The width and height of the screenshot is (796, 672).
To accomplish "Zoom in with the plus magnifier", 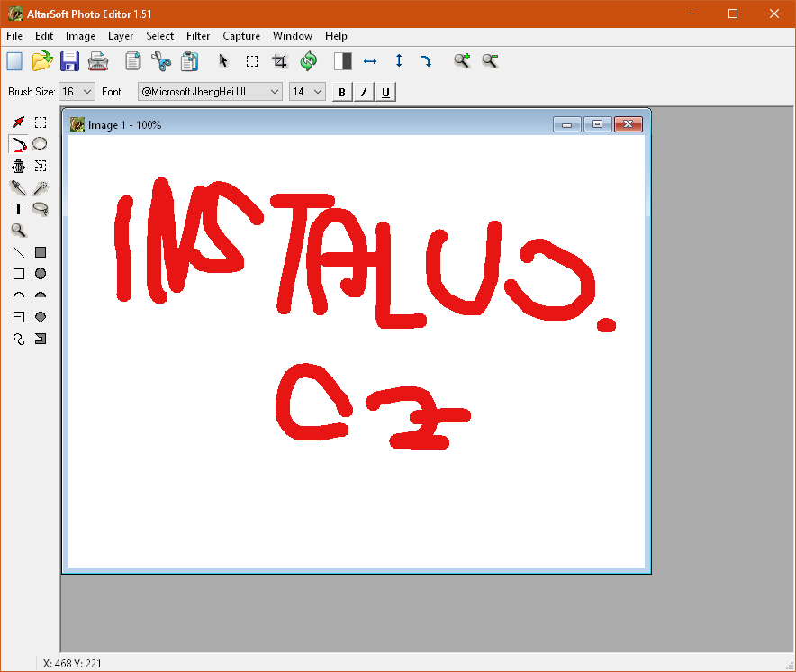I will point(462,61).
